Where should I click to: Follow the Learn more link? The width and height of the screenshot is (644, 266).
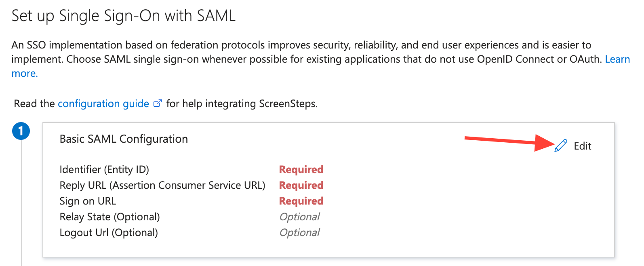617,59
